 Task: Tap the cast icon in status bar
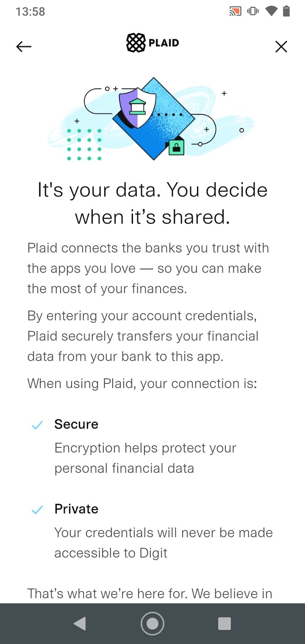(x=235, y=11)
